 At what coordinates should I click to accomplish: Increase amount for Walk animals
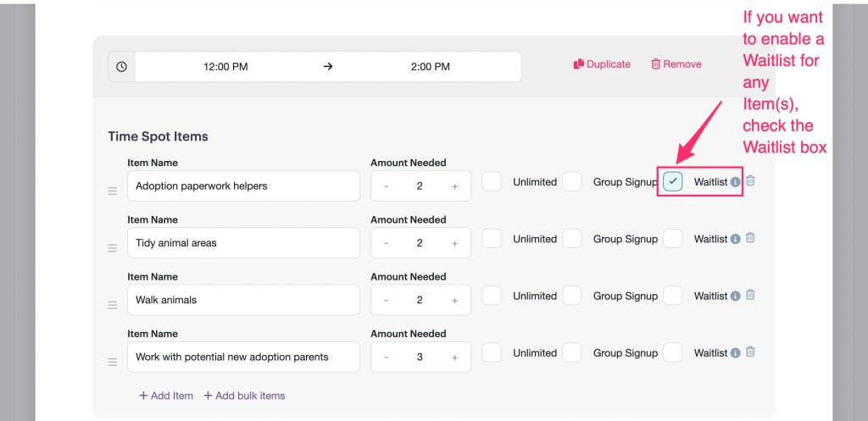click(x=454, y=301)
